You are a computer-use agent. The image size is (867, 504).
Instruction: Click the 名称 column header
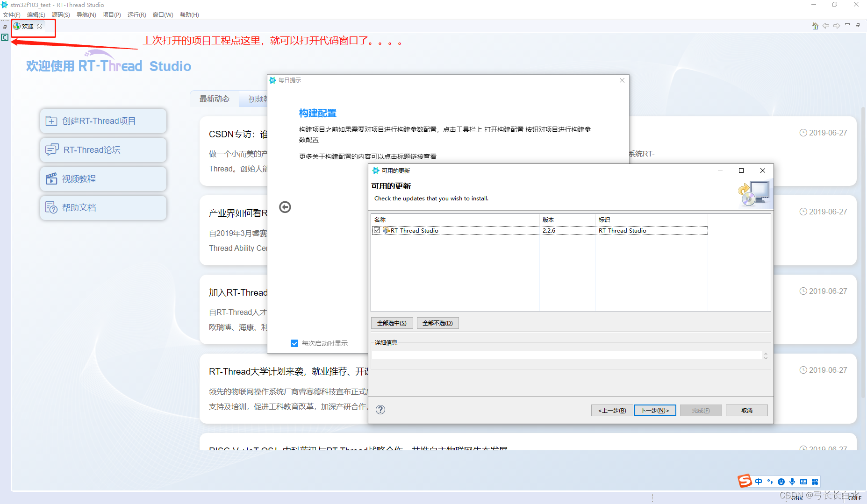(x=455, y=220)
